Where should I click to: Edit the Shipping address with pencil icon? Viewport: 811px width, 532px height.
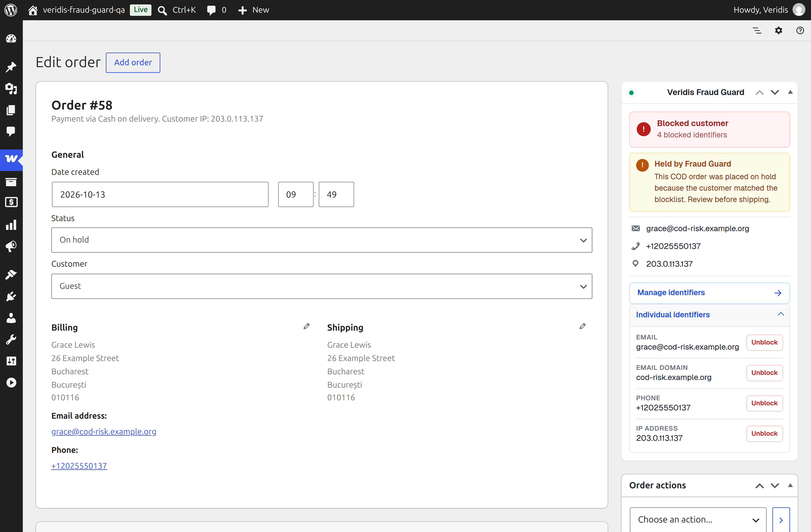582,326
